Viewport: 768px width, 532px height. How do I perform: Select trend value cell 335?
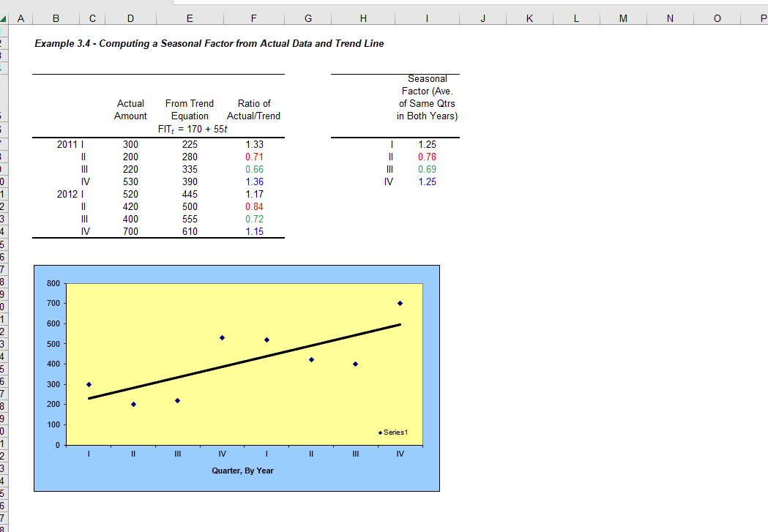(x=190, y=169)
